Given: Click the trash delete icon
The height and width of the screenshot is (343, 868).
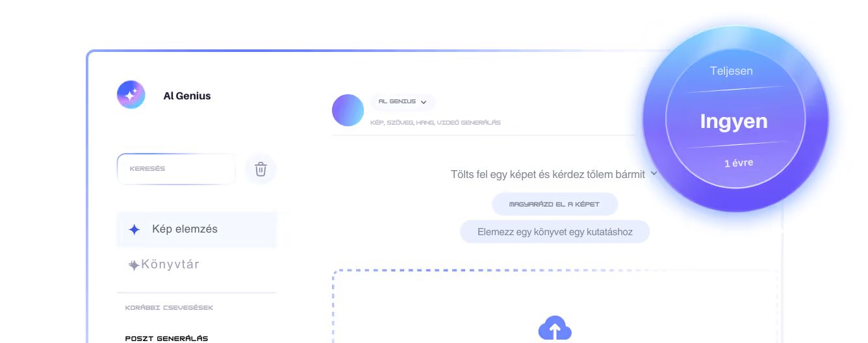Looking at the screenshot, I should pos(261,169).
